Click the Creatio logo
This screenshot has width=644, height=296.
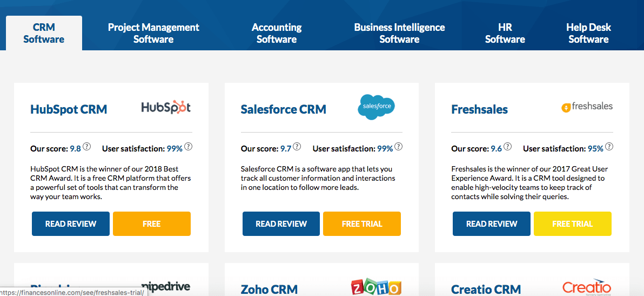(x=586, y=288)
